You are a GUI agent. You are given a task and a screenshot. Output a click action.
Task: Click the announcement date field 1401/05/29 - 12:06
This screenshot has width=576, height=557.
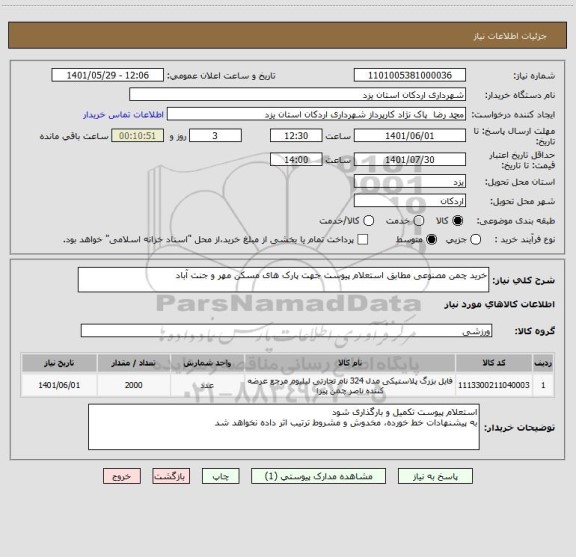click(108, 75)
